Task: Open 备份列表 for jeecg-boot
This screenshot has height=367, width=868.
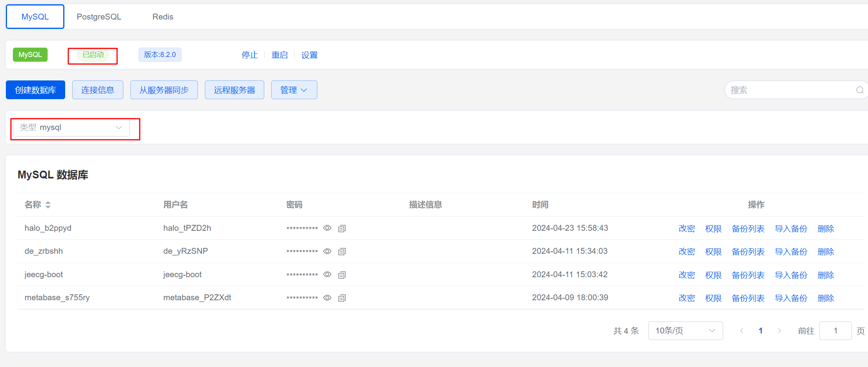Action: pos(748,275)
